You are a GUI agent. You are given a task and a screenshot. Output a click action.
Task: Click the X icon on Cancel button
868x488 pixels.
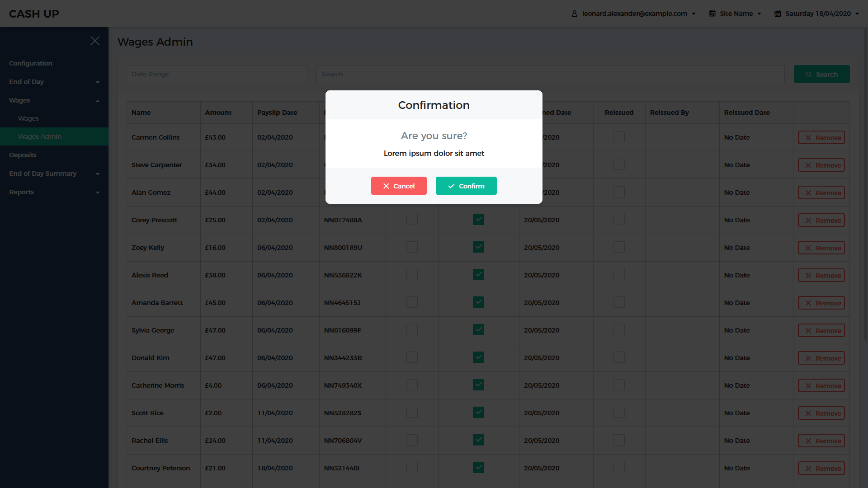point(386,186)
